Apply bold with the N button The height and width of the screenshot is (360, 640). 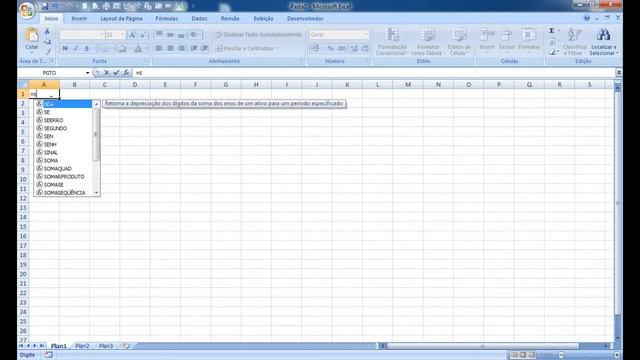pyautogui.click(x=65, y=48)
